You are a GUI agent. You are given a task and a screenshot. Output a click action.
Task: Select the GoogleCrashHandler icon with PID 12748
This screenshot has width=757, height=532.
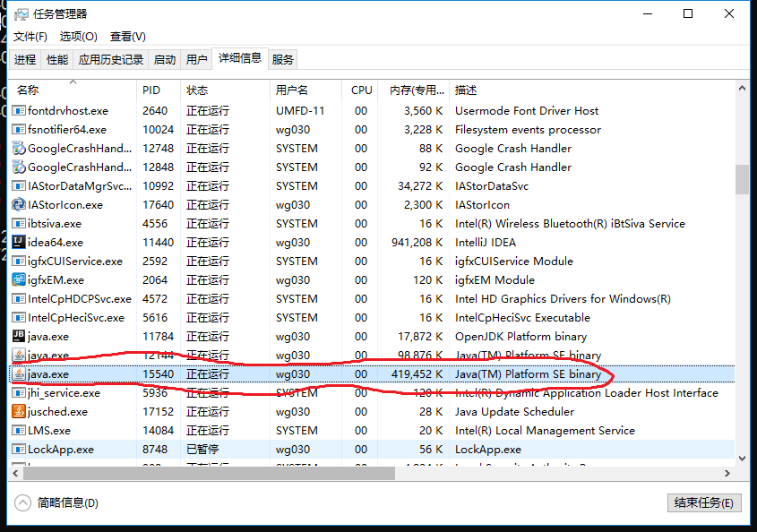(x=19, y=149)
